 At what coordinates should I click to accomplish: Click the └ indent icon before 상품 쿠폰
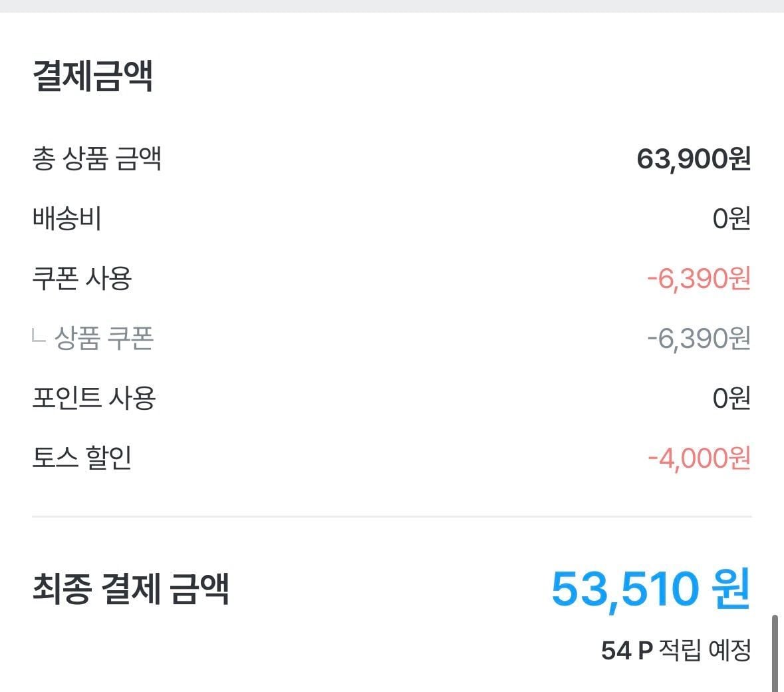coord(38,337)
